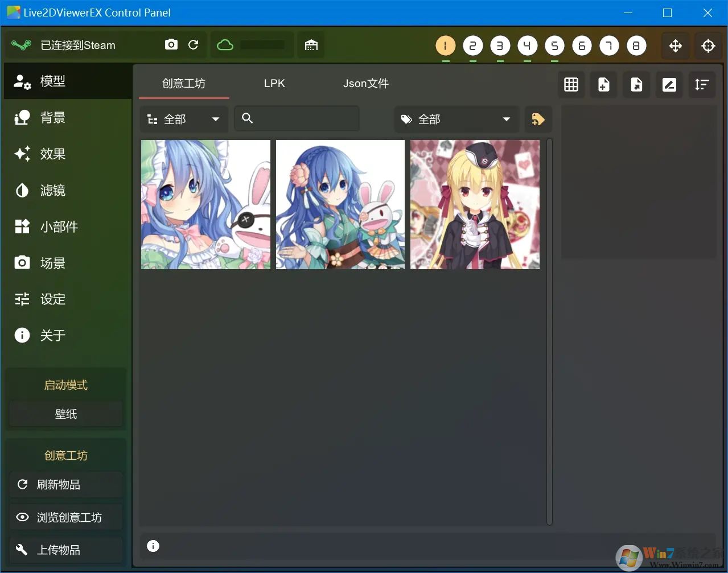
Task: Click the 壁纸 launch mode button
Action: coord(65,414)
